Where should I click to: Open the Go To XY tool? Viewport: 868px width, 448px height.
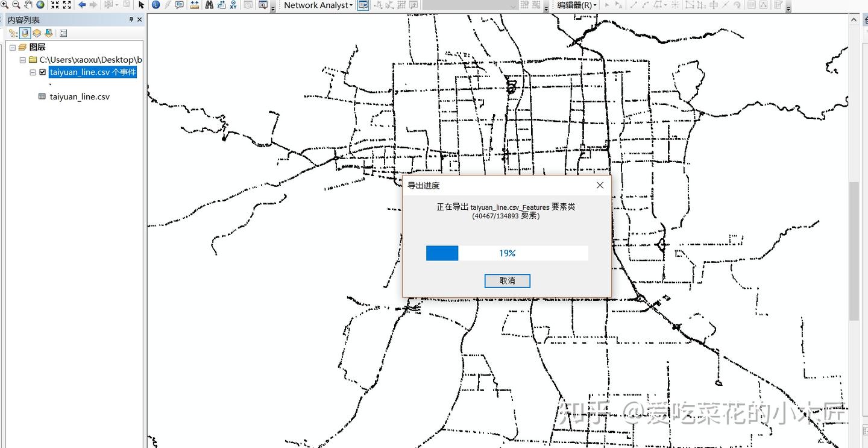[233, 5]
